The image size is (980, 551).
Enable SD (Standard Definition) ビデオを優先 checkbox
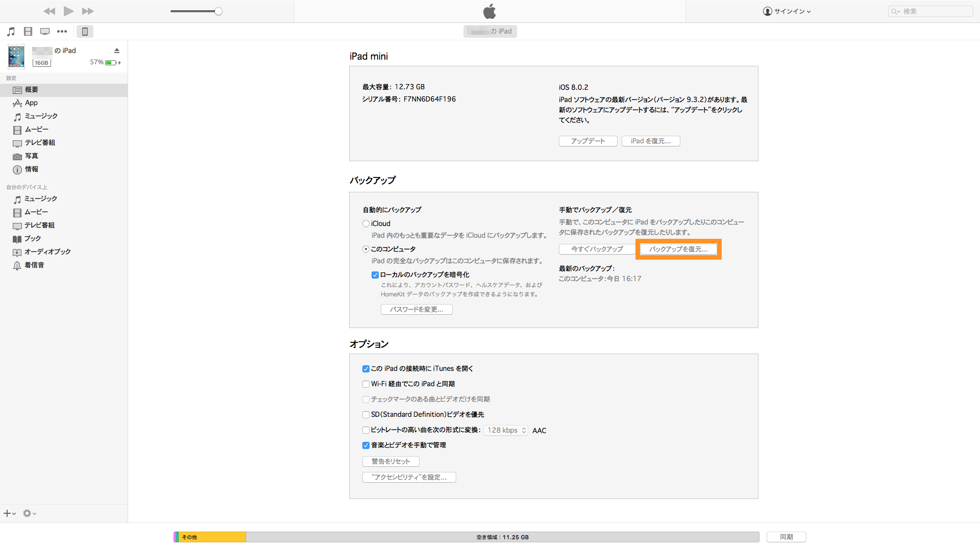click(x=366, y=415)
